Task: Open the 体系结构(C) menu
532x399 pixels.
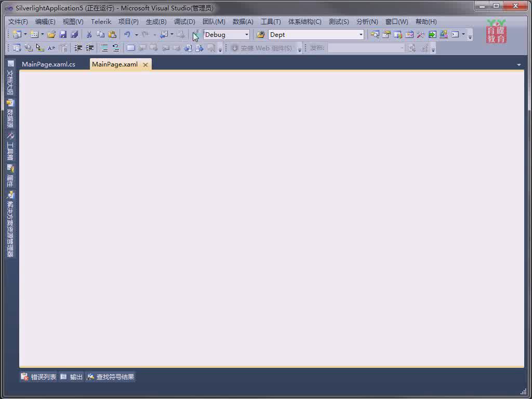Action: click(x=304, y=22)
